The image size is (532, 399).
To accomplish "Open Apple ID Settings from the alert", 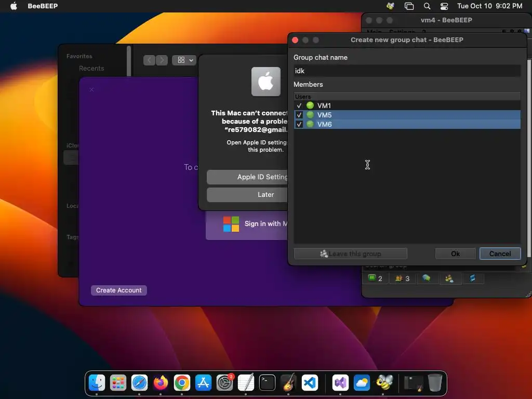I will (247, 177).
